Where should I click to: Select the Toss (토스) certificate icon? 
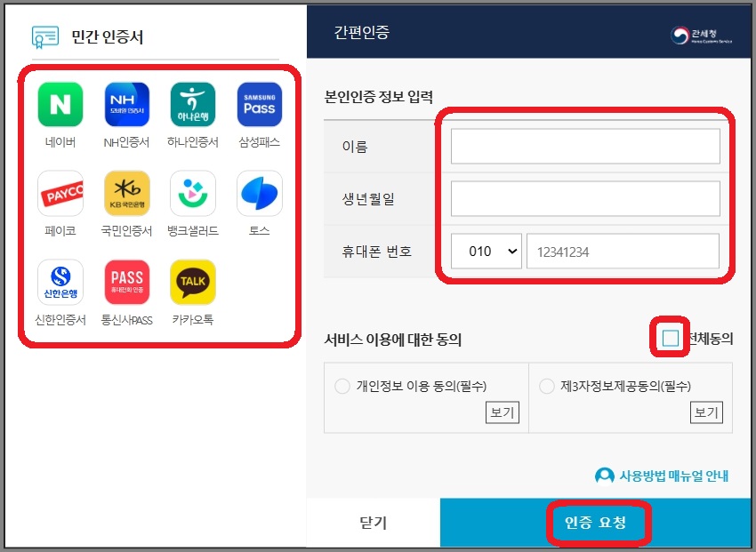(260, 192)
